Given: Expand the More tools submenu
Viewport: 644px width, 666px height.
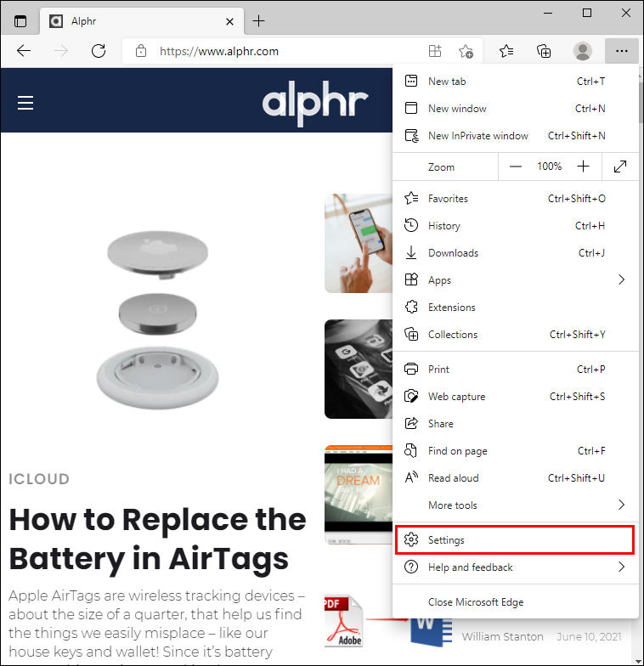Looking at the screenshot, I should click(515, 505).
